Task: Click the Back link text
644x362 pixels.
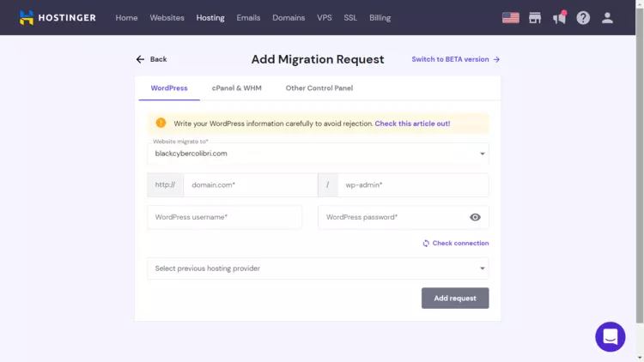Action: pos(158,59)
